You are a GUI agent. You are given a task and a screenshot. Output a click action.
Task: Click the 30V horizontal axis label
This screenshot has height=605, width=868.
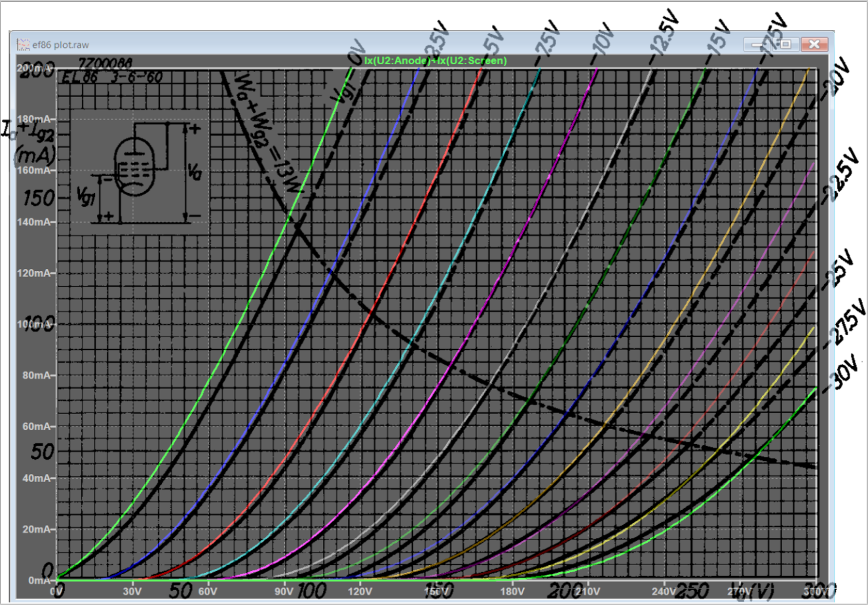pos(132,591)
